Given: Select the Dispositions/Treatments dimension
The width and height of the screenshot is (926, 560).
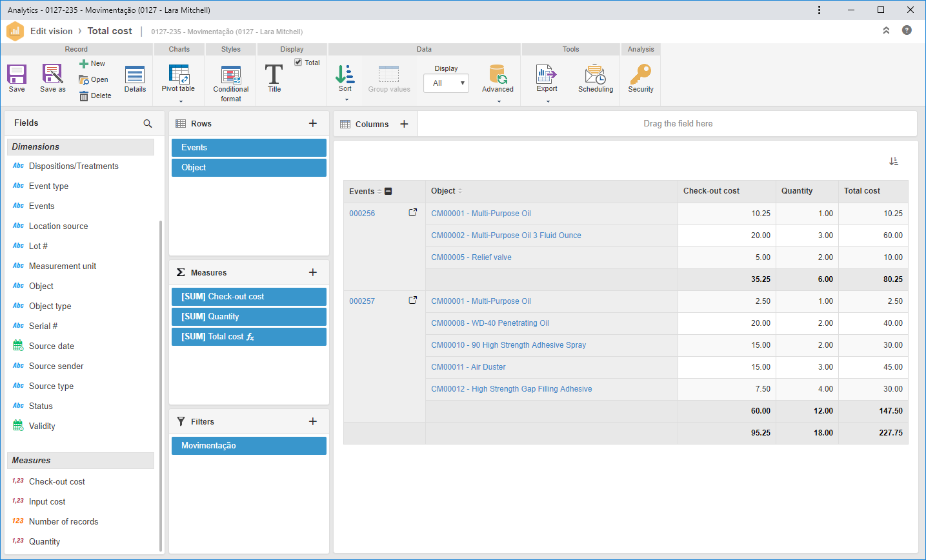Looking at the screenshot, I should [x=74, y=166].
